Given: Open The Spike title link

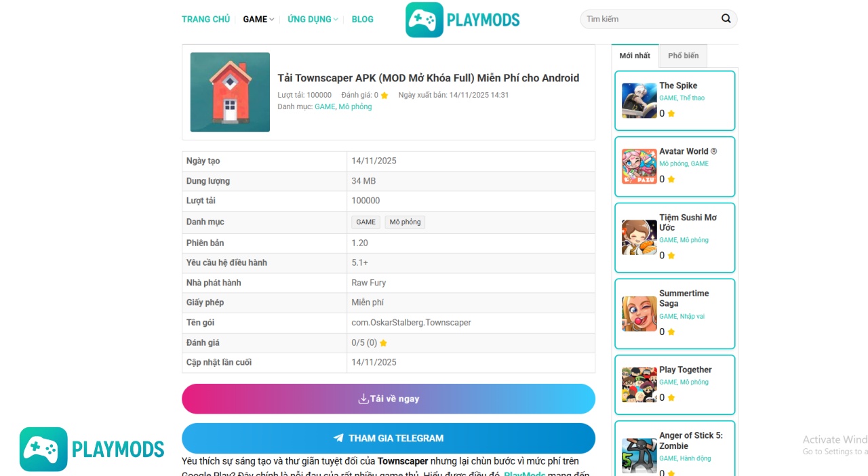Looking at the screenshot, I should pyautogui.click(x=678, y=85).
